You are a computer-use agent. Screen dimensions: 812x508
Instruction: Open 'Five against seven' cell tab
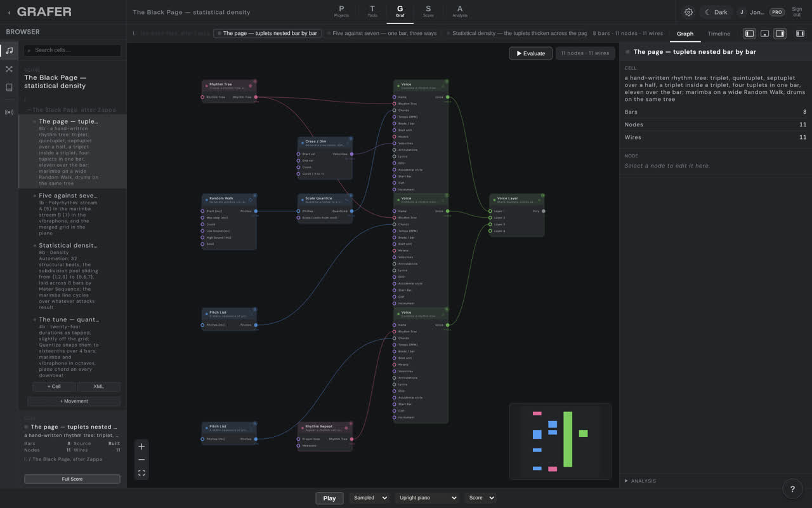[x=381, y=33]
